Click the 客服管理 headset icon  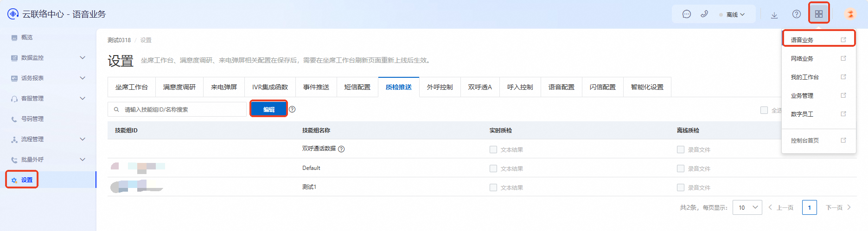[14, 99]
